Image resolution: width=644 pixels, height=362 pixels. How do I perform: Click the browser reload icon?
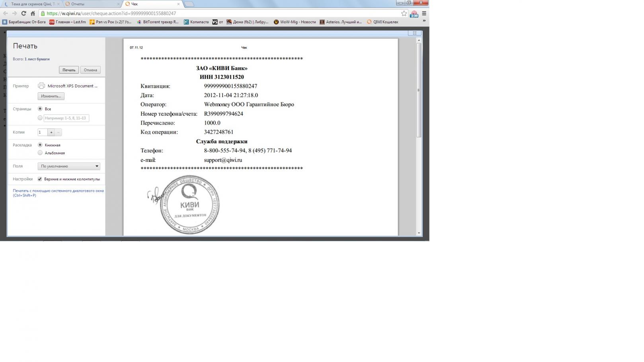click(23, 13)
